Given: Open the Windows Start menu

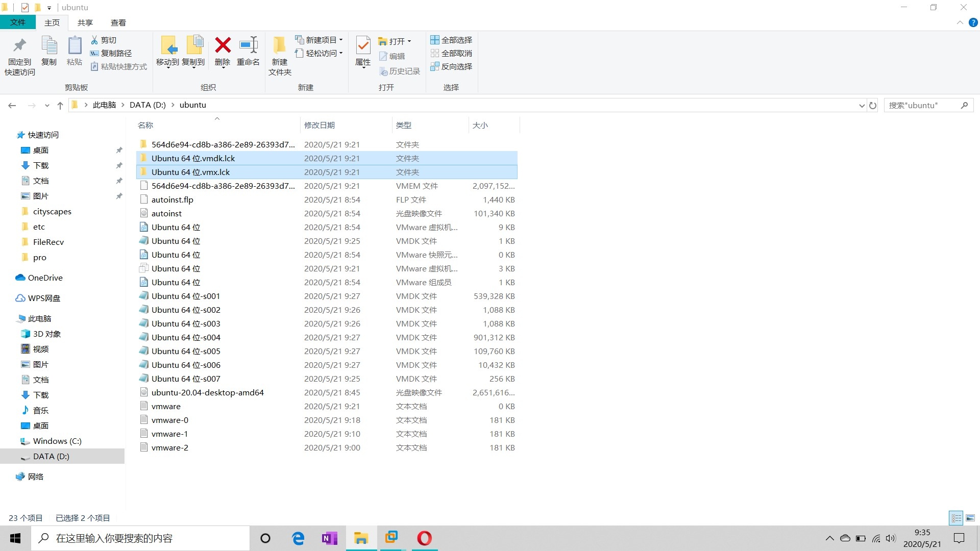Looking at the screenshot, I should pyautogui.click(x=15, y=538).
